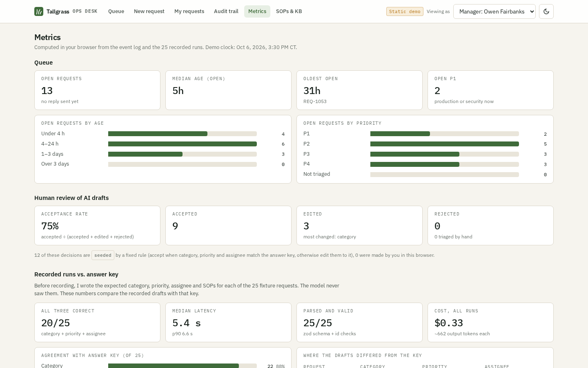Click the REQ-1053 oldest open reference
Viewport: 588px width, 368px height.
315,101
